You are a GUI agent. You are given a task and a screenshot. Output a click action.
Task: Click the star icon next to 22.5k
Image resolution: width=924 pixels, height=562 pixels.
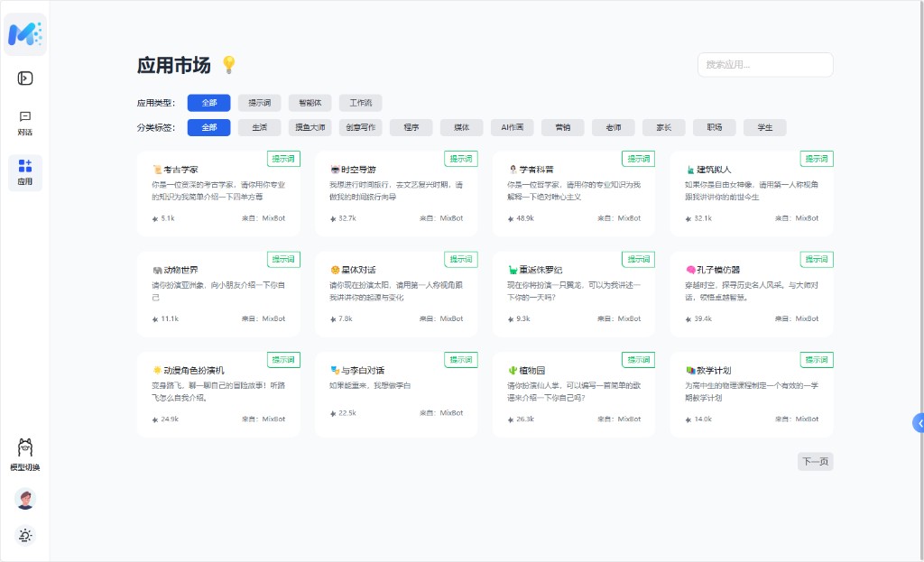pyautogui.click(x=333, y=413)
